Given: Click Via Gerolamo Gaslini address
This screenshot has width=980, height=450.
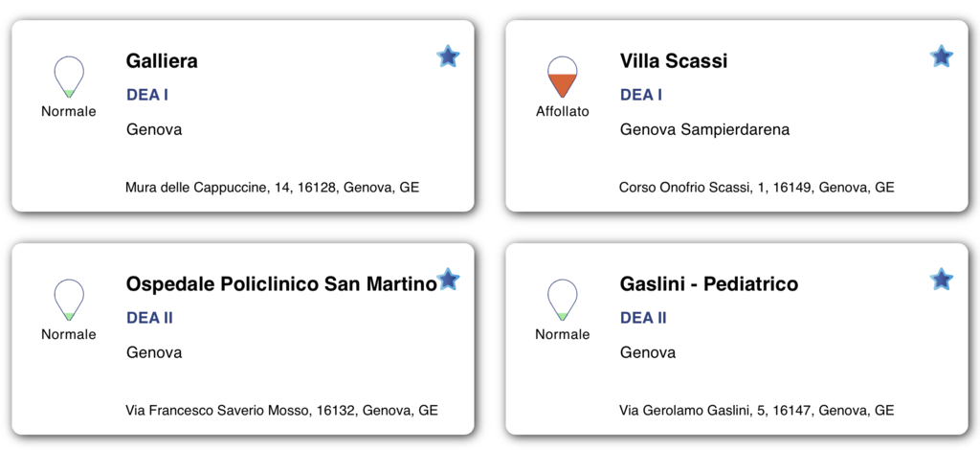Looking at the screenshot, I should click(x=757, y=411).
